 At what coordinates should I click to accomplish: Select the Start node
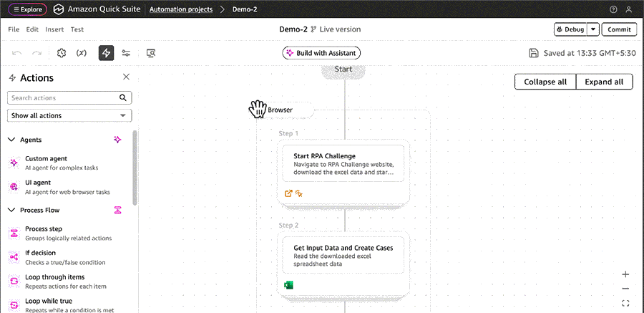click(343, 70)
